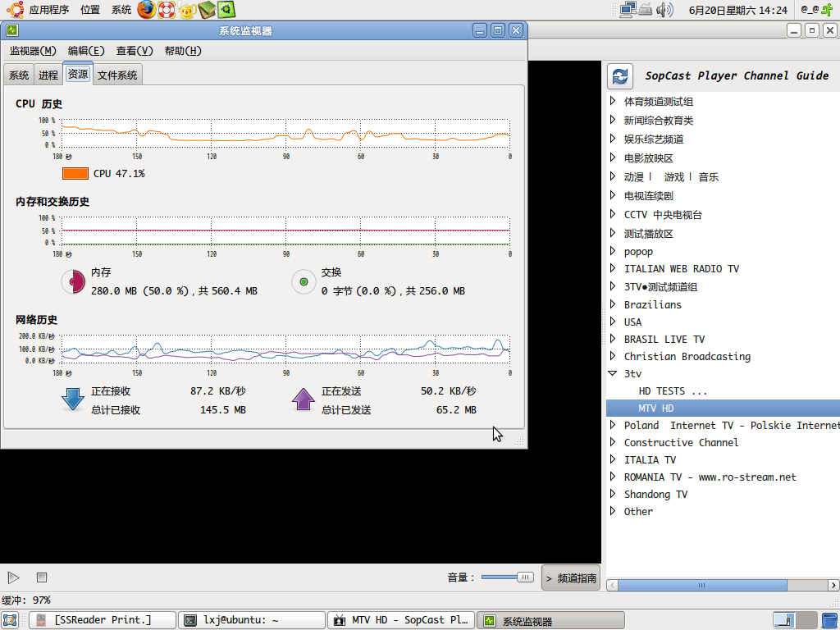The image size is (840, 630).
Task: Expand the 电视连续剧 group
Action: point(613,194)
